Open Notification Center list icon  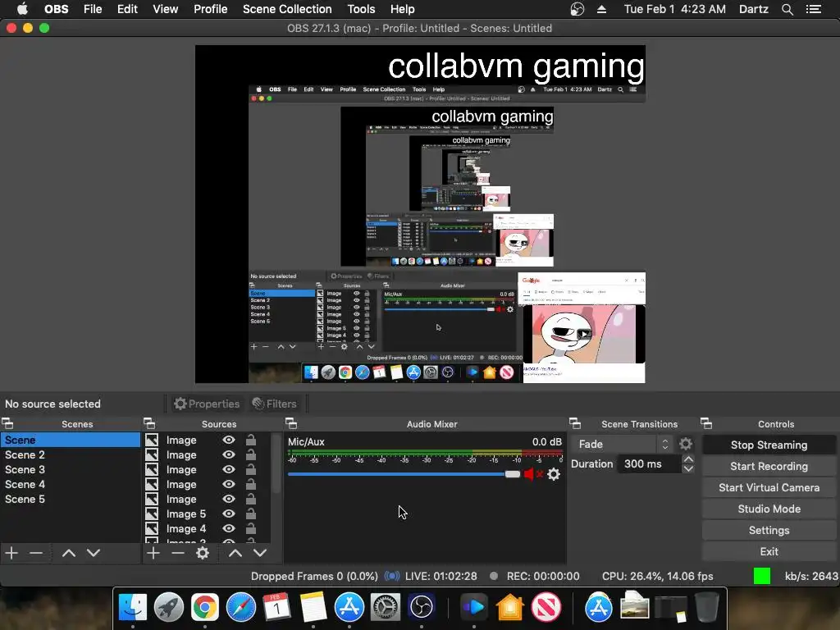click(x=814, y=9)
